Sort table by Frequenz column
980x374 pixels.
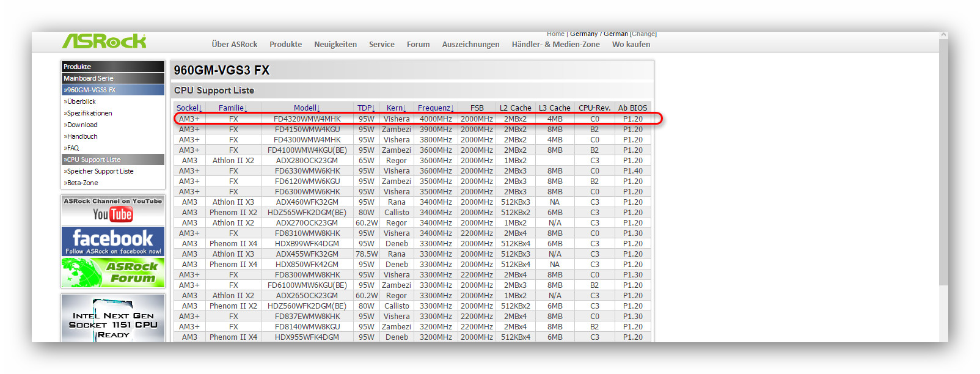click(435, 108)
